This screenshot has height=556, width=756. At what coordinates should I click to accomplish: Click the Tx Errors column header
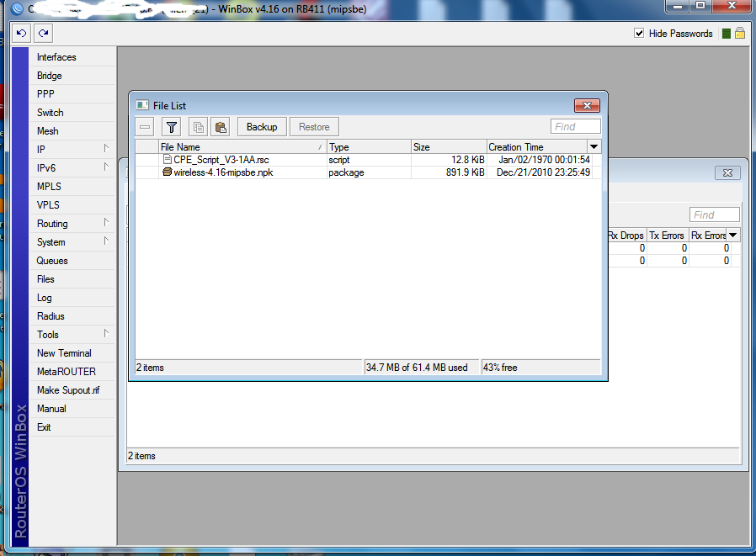[668, 236]
